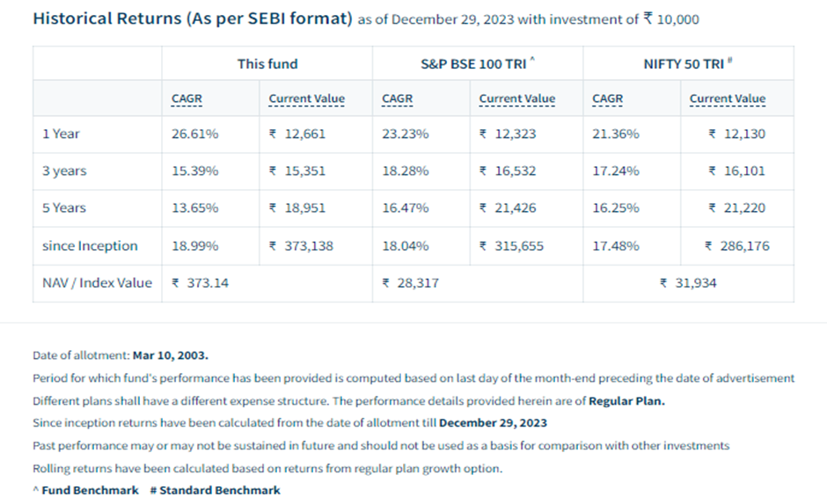This screenshot has height=504, width=827.
Task: Select the S&P BSE 100 TRI column heading
Action: tap(478, 64)
